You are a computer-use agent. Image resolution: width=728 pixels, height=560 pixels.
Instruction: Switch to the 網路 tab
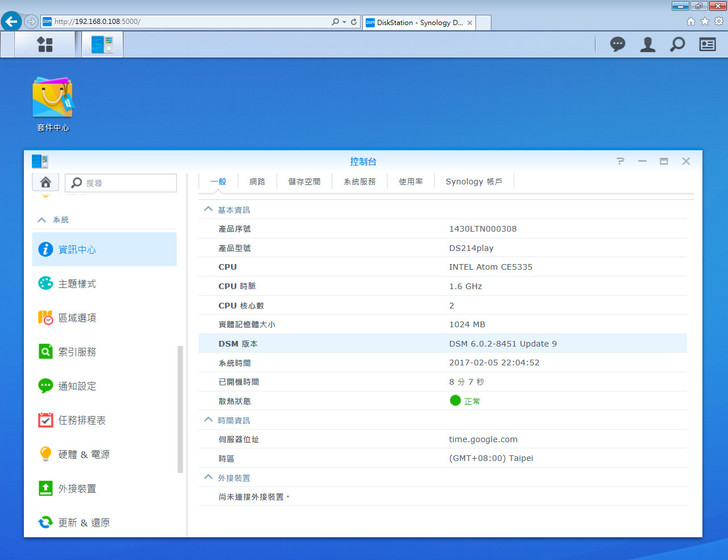point(257,182)
